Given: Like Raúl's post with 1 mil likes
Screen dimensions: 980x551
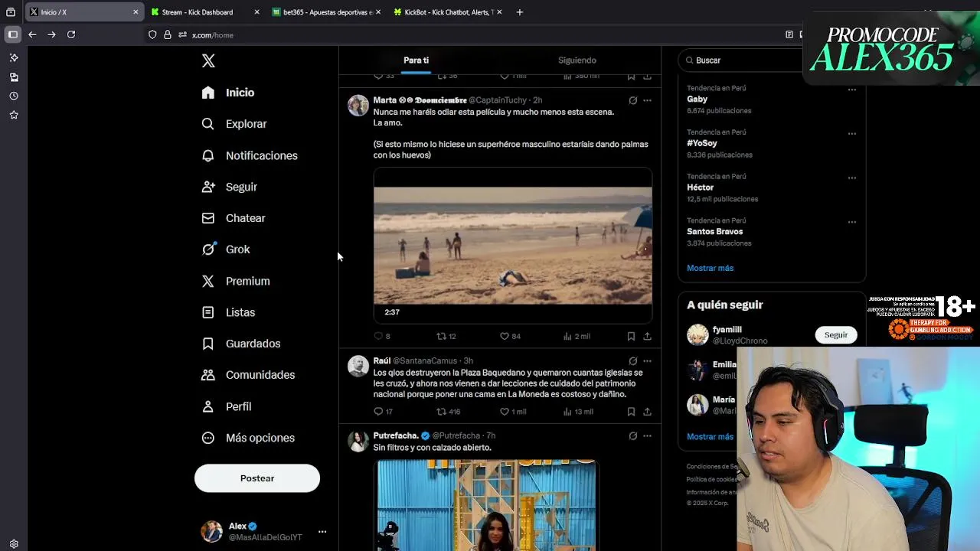Looking at the screenshot, I should 512,412.
